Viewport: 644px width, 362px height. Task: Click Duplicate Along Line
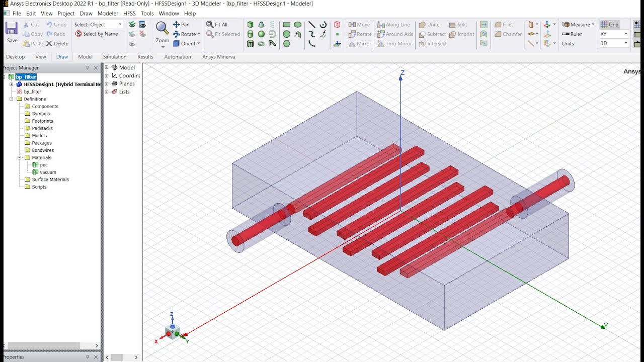(x=393, y=25)
